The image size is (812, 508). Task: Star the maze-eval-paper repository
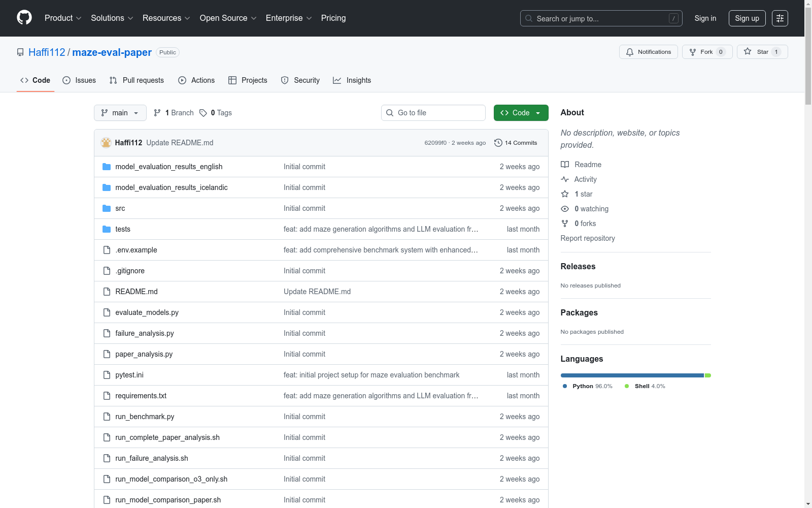762,52
